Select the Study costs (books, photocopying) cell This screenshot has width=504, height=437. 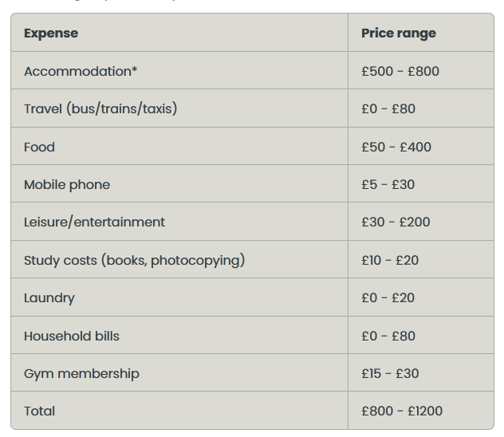(134, 260)
